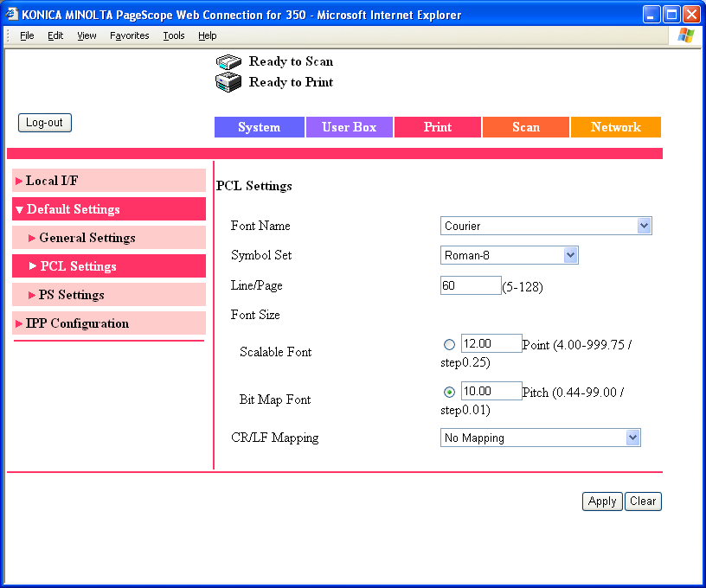This screenshot has width=706, height=588.
Task: Open the Help menu
Action: tap(207, 35)
